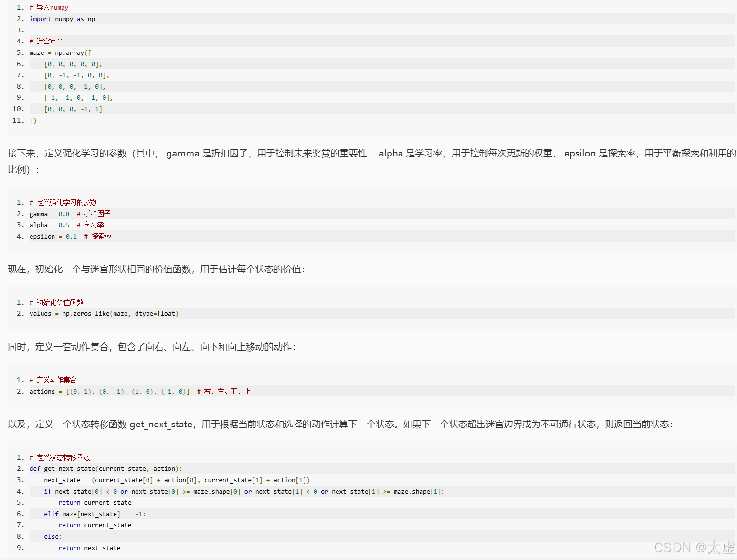Click the 'maze = np.array([' line
Screen dimensions: 737x560
point(60,53)
